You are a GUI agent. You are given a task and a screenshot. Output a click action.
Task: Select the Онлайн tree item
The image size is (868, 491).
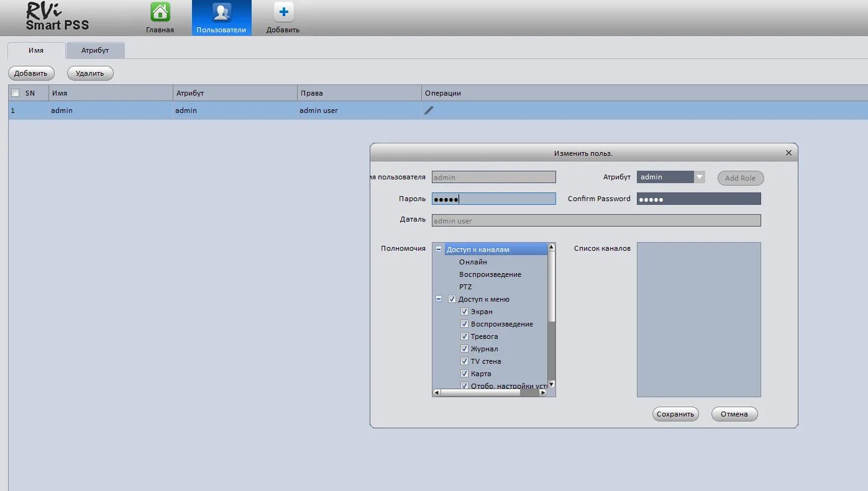(473, 262)
